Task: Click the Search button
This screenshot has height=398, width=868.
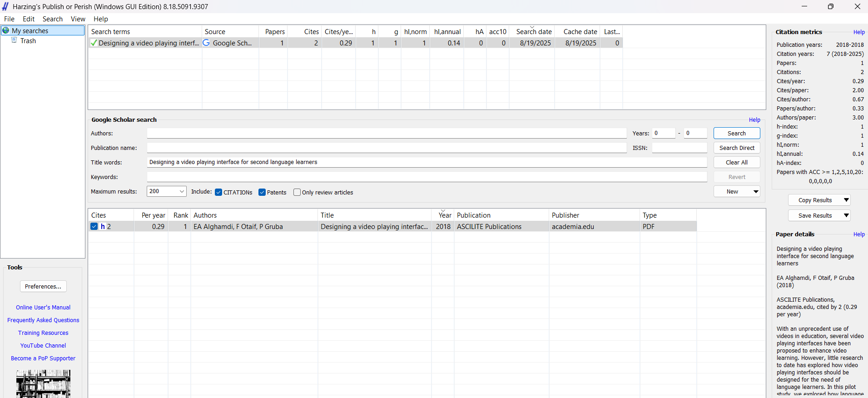Action: coord(737,133)
